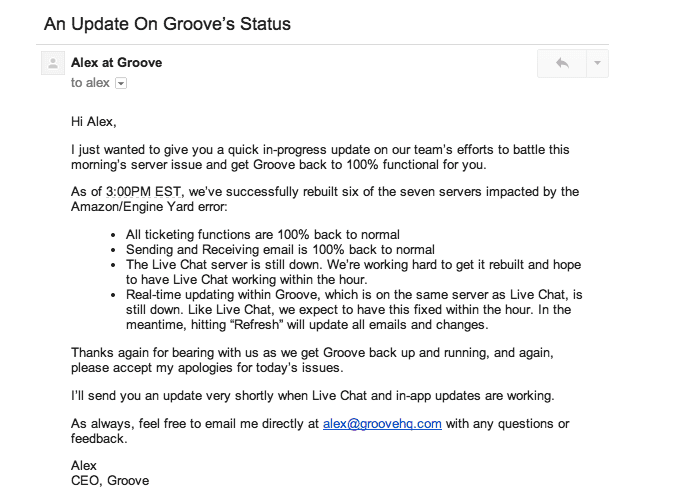Click the "As of 3:00PM EST" paragraph
The image size is (690, 500).
[325, 199]
